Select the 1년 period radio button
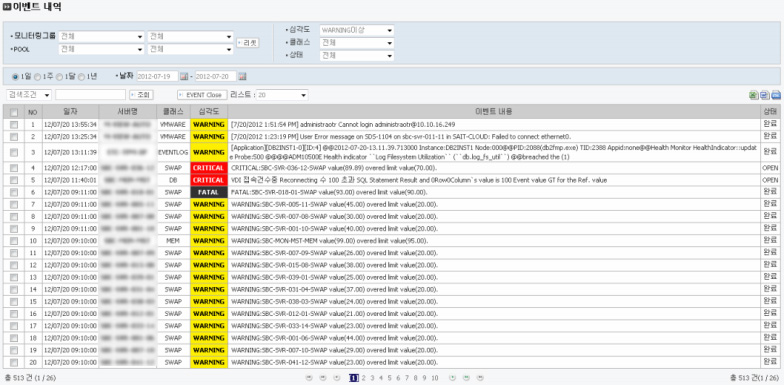This screenshot has width=784, height=385. 82,76
